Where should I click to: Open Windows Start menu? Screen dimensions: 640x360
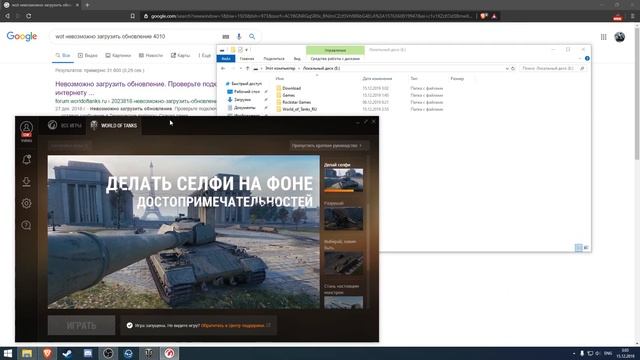coord(7,353)
